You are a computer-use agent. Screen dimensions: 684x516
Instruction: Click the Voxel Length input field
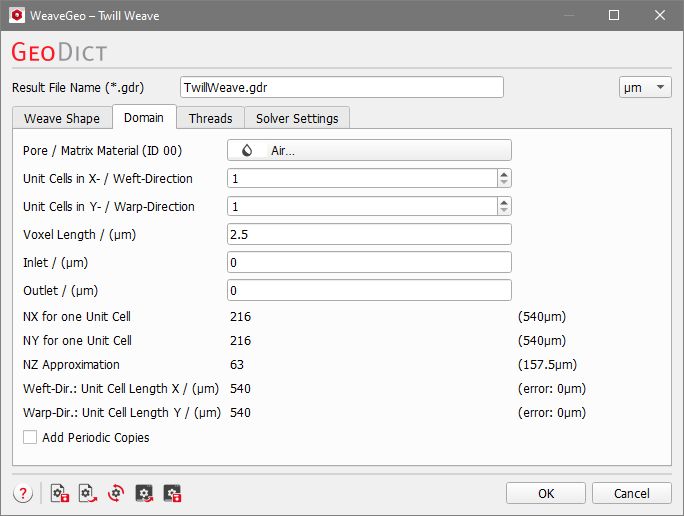pyautogui.click(x=369, y=235)
